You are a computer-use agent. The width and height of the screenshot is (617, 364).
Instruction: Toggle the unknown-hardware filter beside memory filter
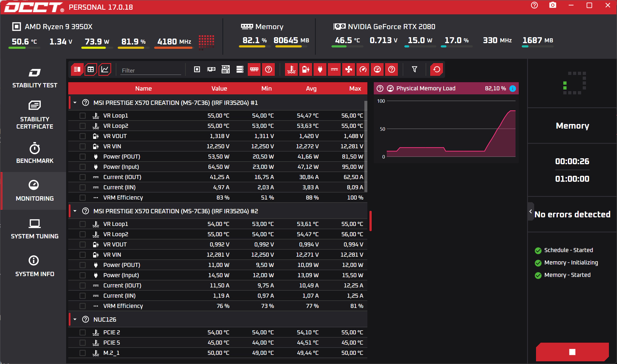[x=269, y=70]
